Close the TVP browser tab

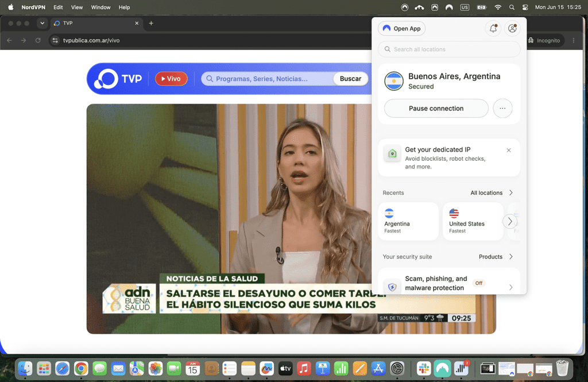[x=137, y=24]
